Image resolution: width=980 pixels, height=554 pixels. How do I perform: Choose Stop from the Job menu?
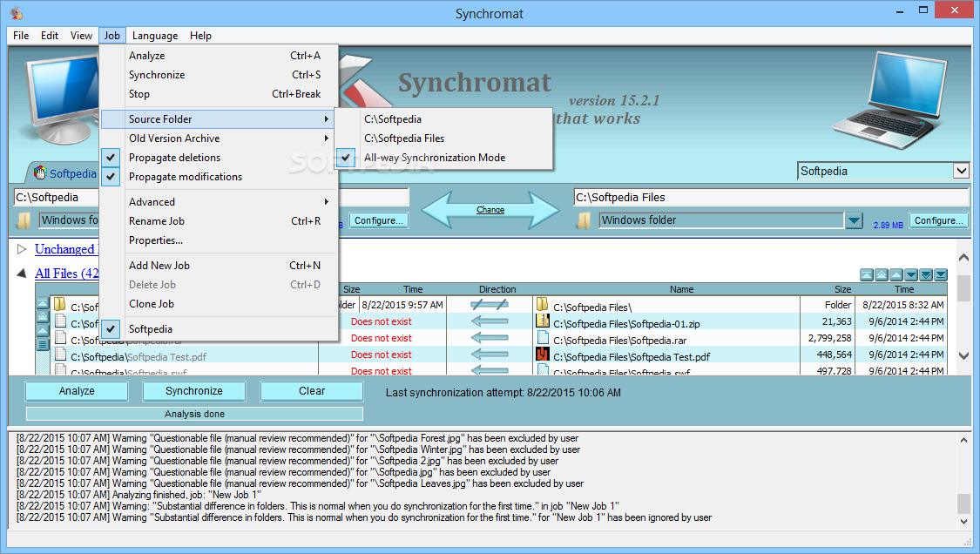pos(220,94)
